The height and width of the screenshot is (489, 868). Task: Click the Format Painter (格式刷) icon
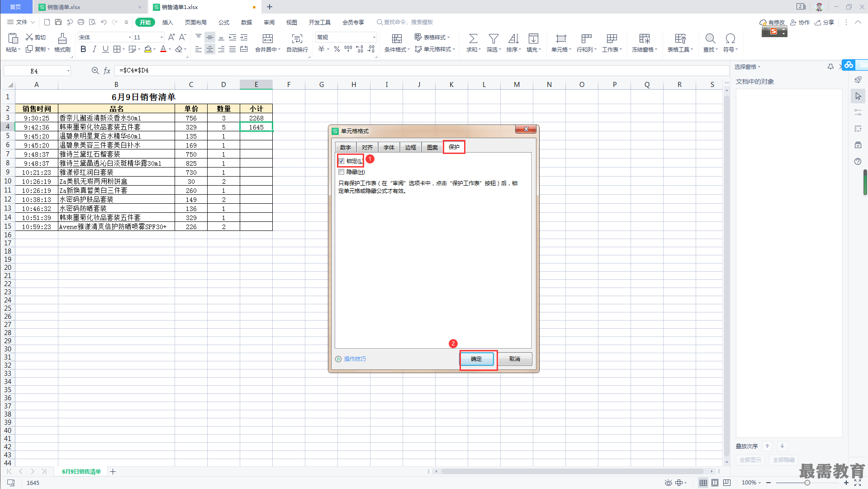62,38
